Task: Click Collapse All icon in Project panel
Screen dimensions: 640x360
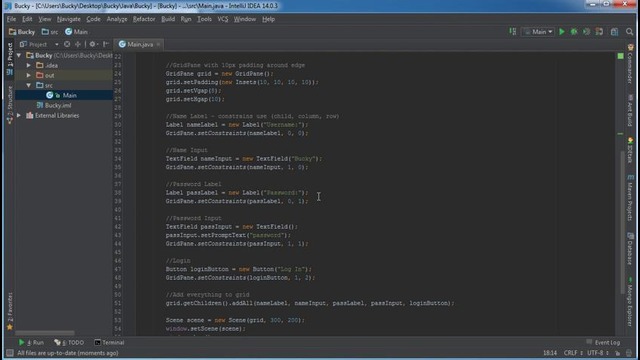Action: (78, 44)
